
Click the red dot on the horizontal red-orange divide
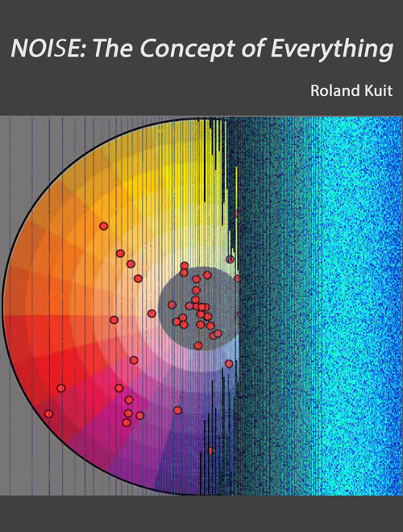[x=114, y=320]
